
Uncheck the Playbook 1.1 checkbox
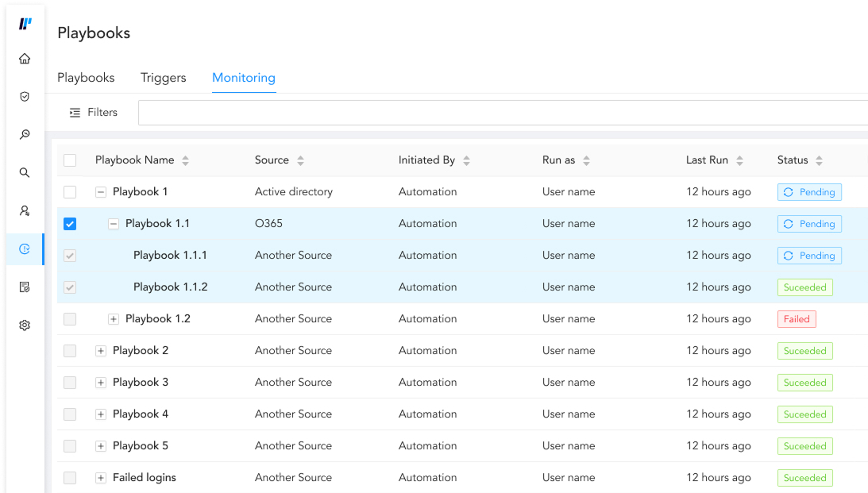pos(70,224)
